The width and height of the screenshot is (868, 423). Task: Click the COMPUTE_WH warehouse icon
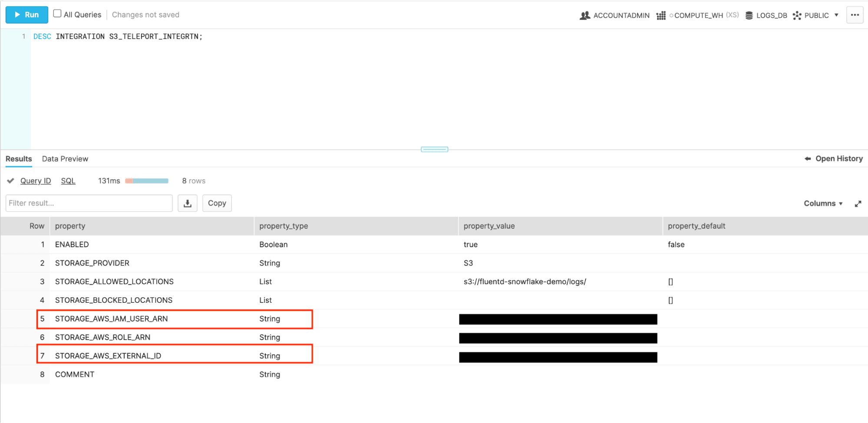[661, 16]
